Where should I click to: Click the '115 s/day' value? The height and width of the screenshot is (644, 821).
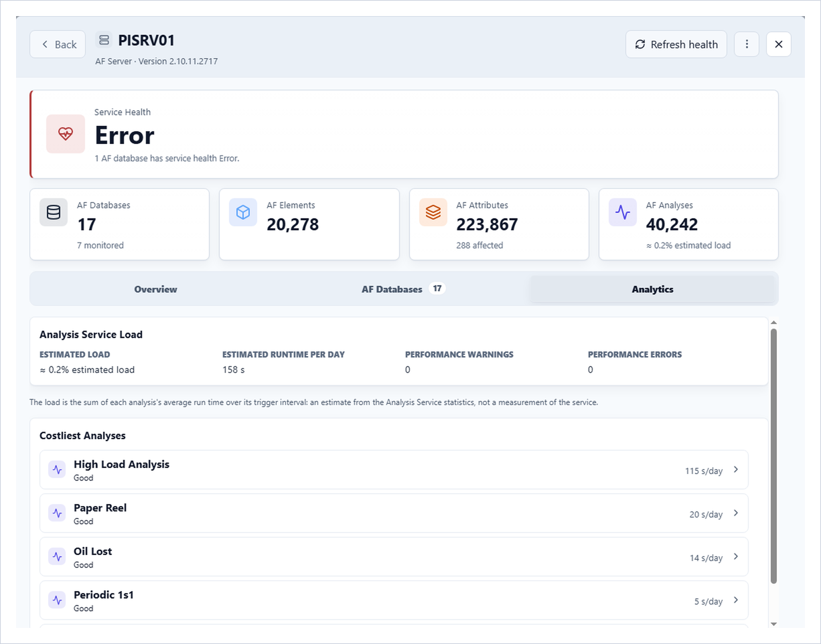704,471
